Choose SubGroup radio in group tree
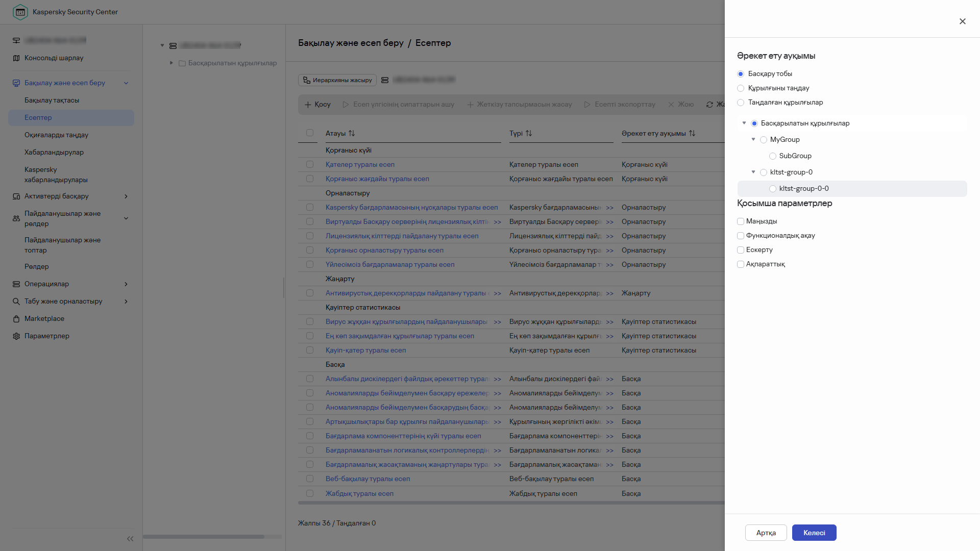 773,156
